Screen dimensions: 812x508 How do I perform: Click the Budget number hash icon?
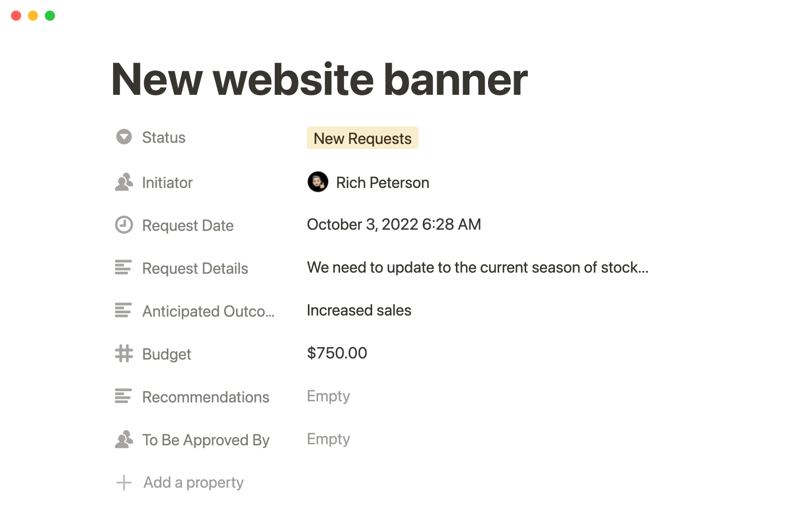(x=124, y=353)
